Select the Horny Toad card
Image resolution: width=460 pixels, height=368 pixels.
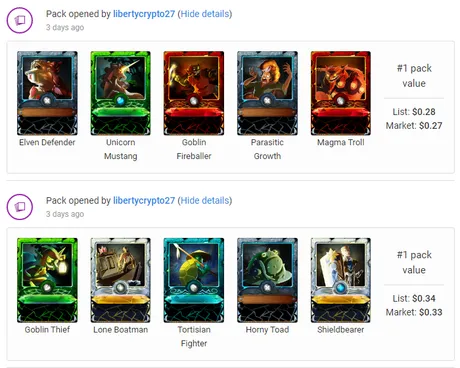pyautogui.click(x=267, y=280)
